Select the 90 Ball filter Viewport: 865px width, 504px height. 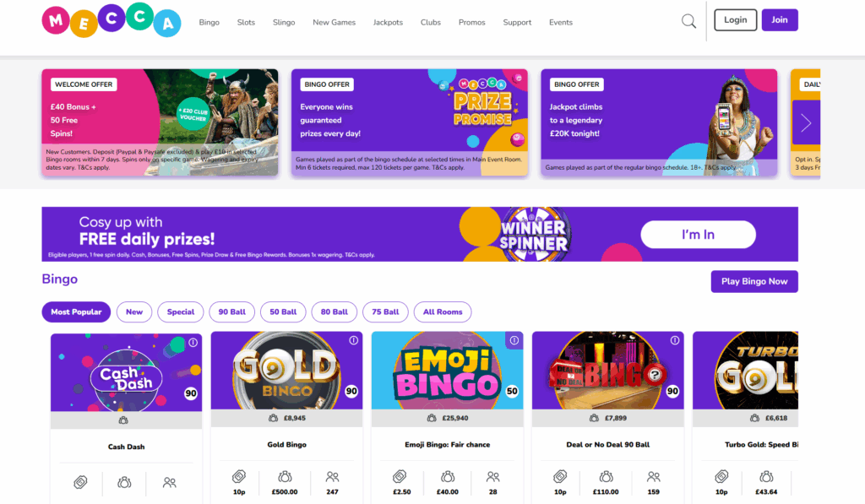coord(231,312)
